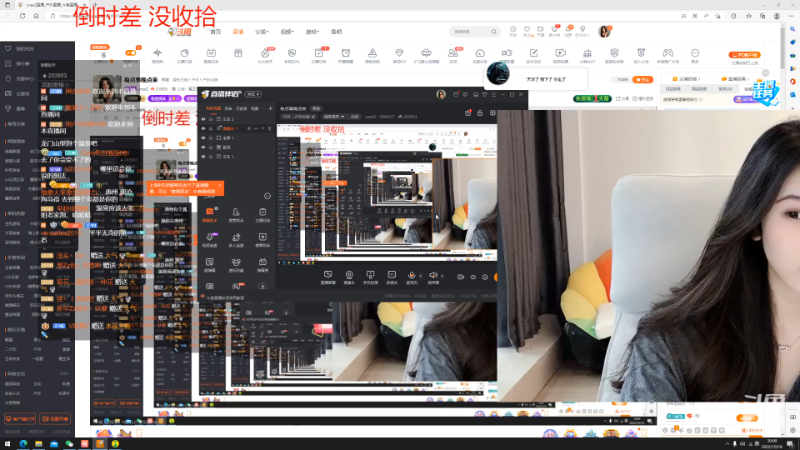The image size is (800, 450).
Task: Click the phone mirroring icon in bottom bar
Action: click(x=370, y=277)
